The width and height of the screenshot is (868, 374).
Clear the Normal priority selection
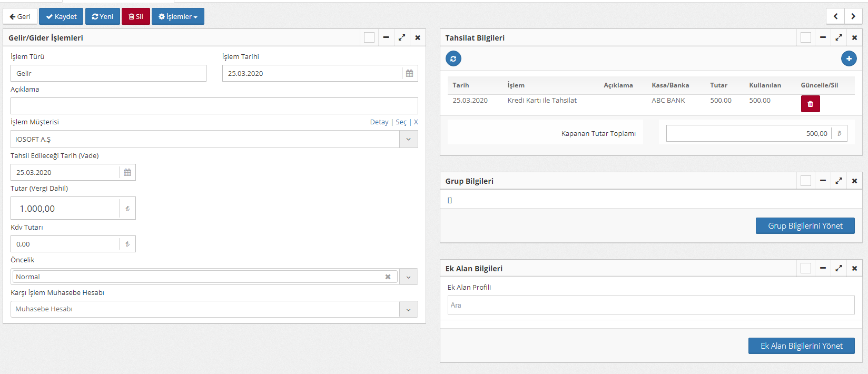pos(388,277)
